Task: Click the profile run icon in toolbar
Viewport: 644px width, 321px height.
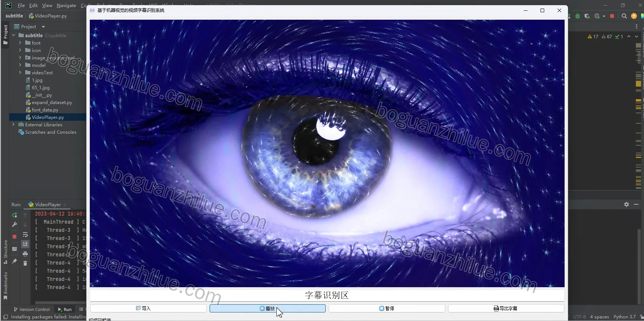Action: pyautogui.click(x=597, y=16)
